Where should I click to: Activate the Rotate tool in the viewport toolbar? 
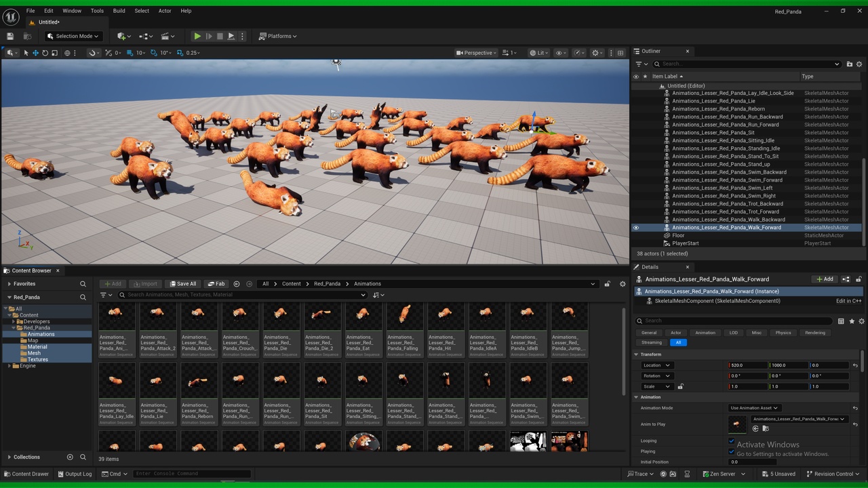pos(45,53)
